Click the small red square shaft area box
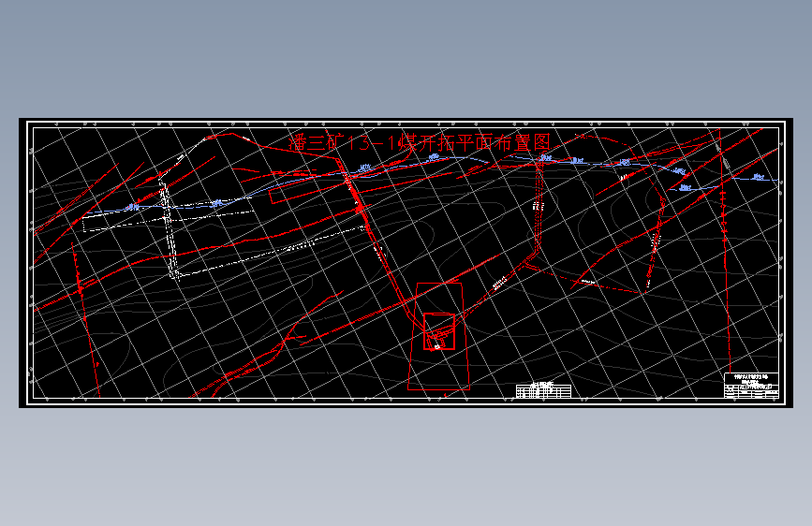812x526 pixels. pos(439,331)
